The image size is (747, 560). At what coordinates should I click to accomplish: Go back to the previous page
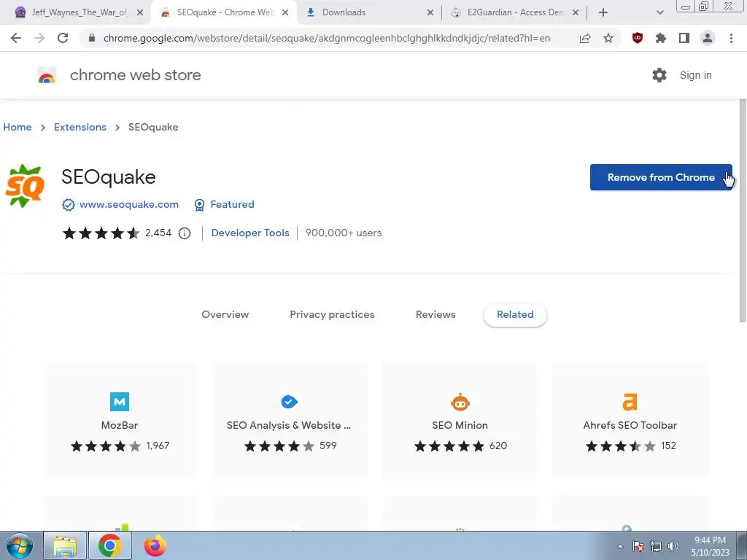(x=16, y=38)
